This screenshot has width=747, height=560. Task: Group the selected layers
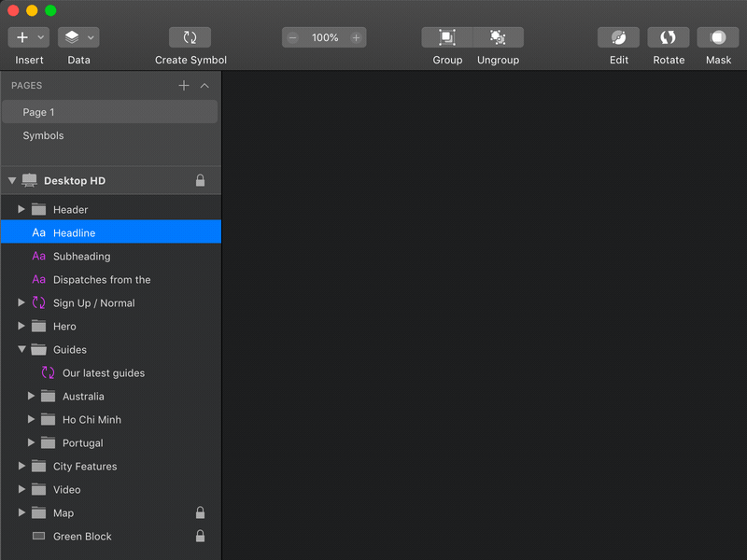point(446,37)
